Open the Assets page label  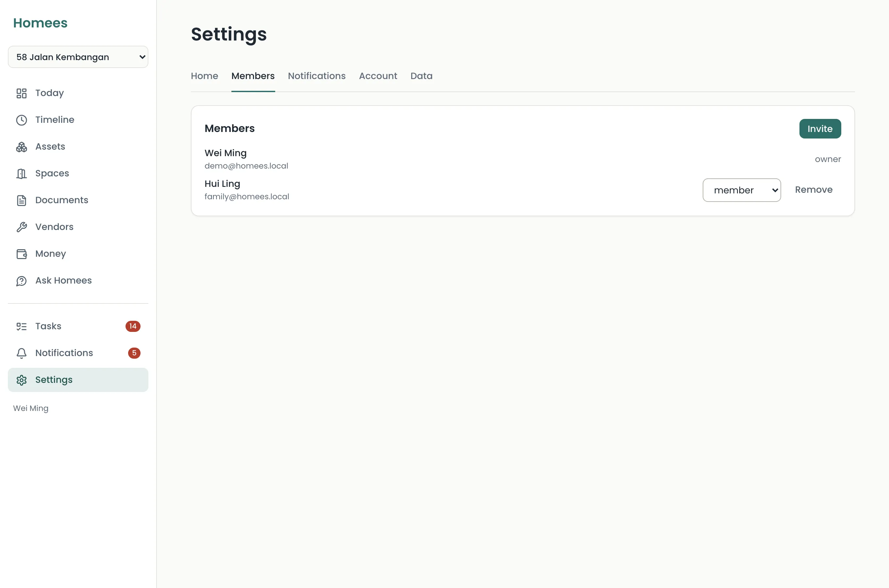click(x=50, y=147)
